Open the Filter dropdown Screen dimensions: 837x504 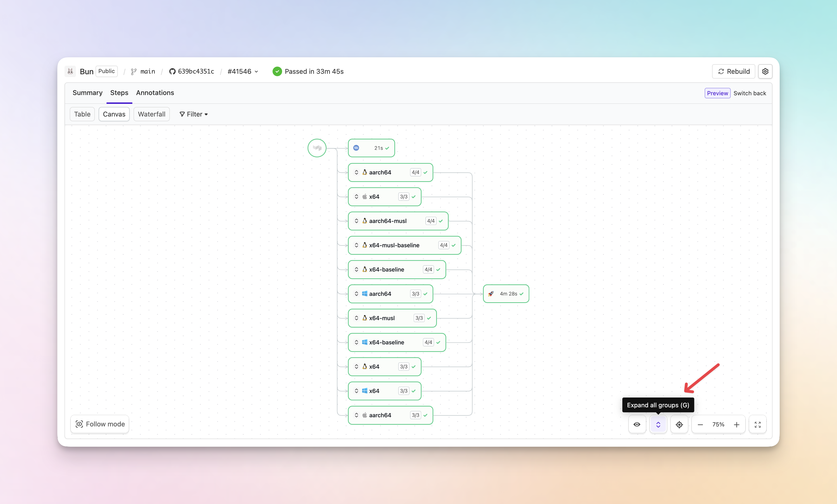[x=194, y=114]
